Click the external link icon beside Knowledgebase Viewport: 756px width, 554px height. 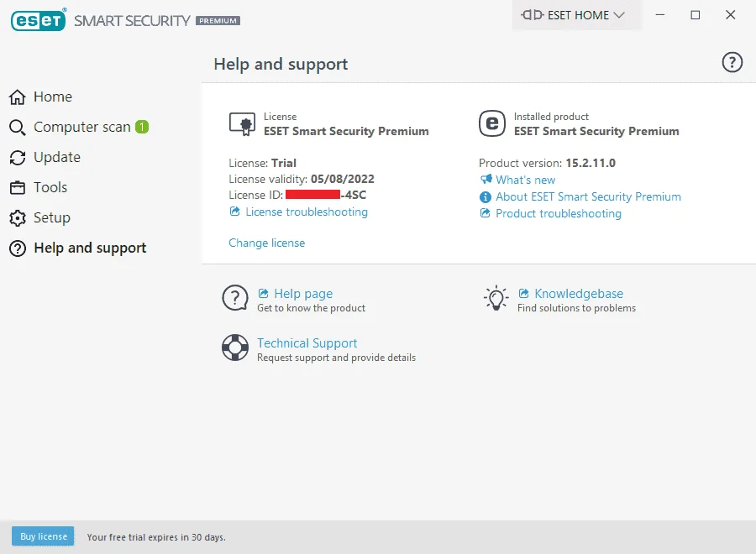click(523, 294)
